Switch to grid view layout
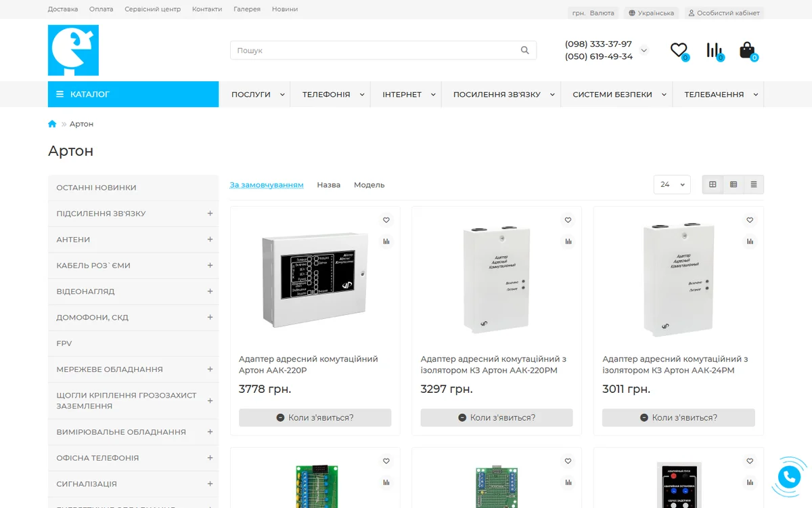The width and height of the screenshot is (812, 508). click(713, 184)
